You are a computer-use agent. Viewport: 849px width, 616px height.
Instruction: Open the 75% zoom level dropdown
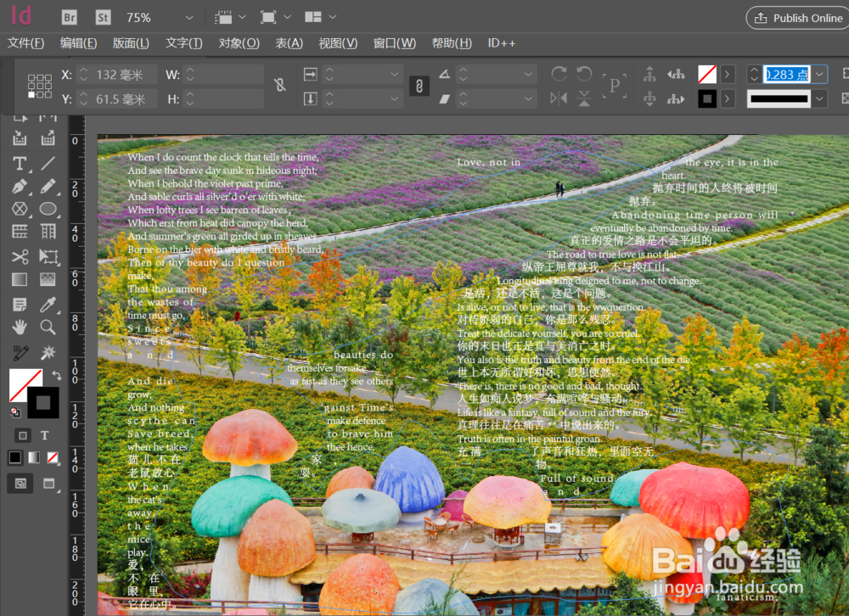click(189, 18)
